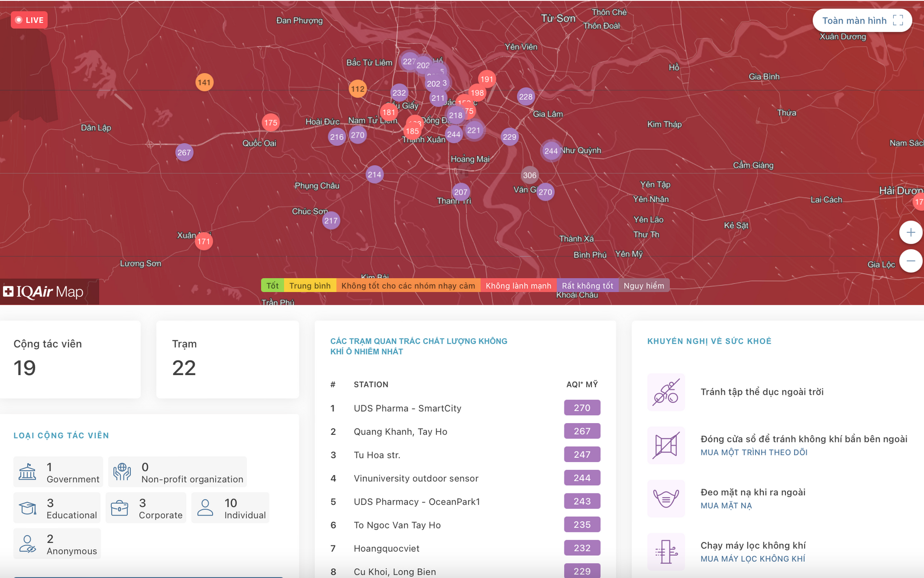The width and height of the screenshot is (924, 578).
Task: Click MUA MẶT NẠ link
Action: (726, 506)
